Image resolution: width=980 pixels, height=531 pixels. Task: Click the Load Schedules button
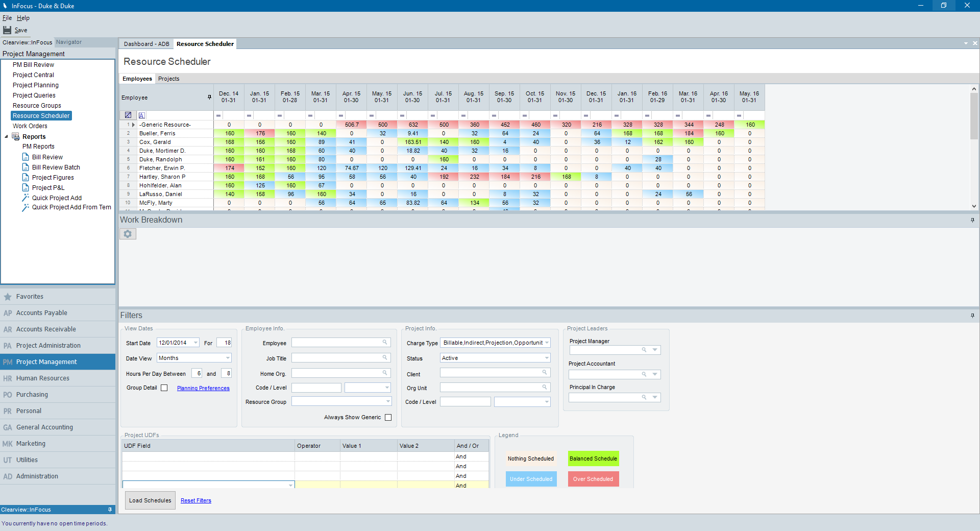150,500
